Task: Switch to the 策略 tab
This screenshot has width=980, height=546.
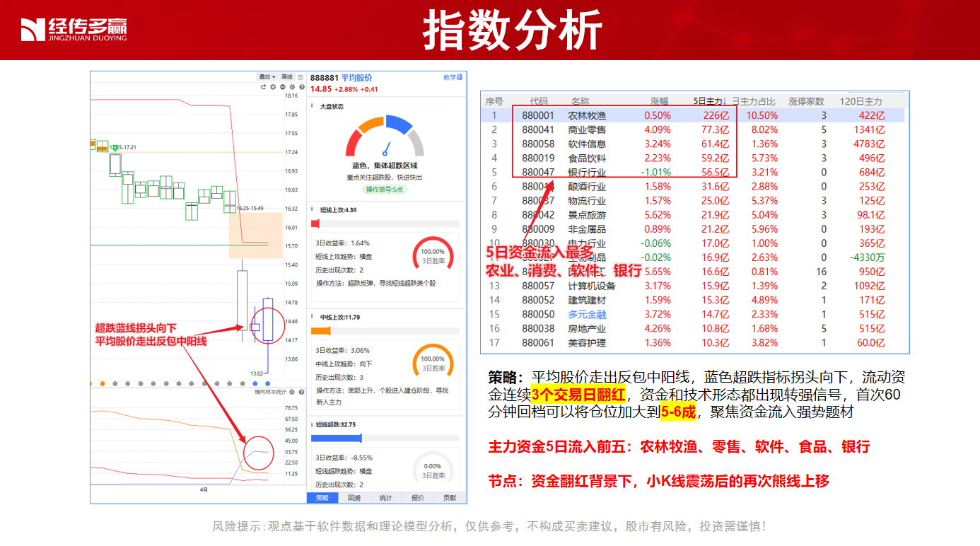Action: tap(322, 498)
